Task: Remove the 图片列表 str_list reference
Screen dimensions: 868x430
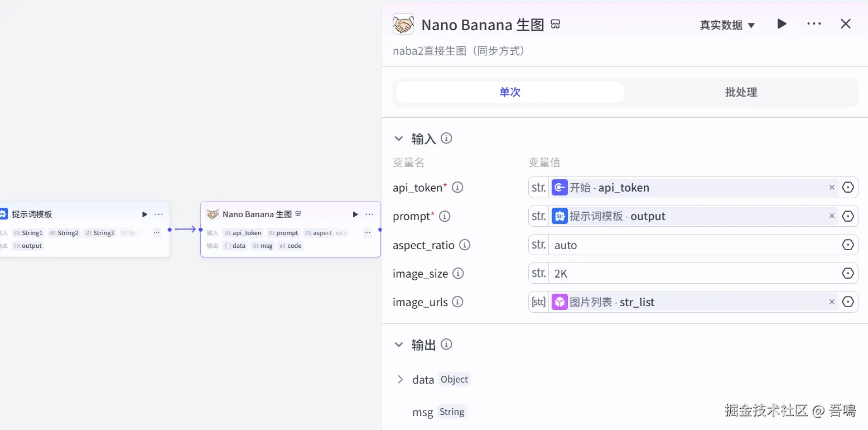Action: click(x=832, y=302)
